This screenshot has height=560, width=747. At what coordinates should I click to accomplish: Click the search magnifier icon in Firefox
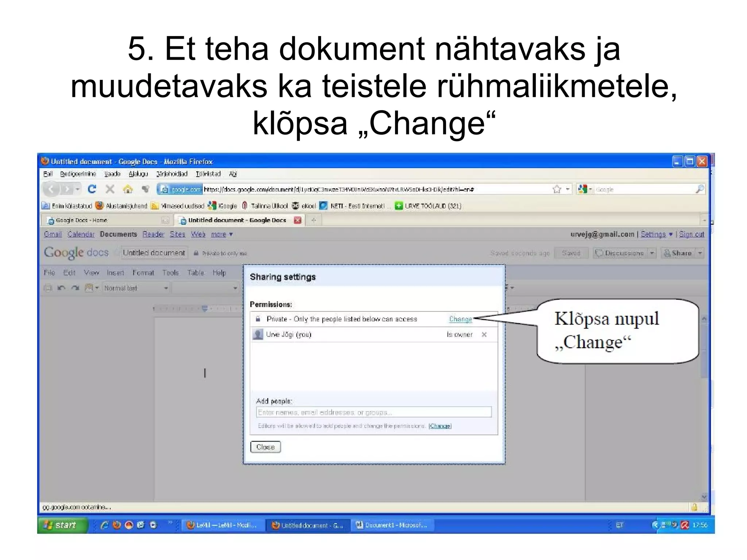click(x=700, y=189)
